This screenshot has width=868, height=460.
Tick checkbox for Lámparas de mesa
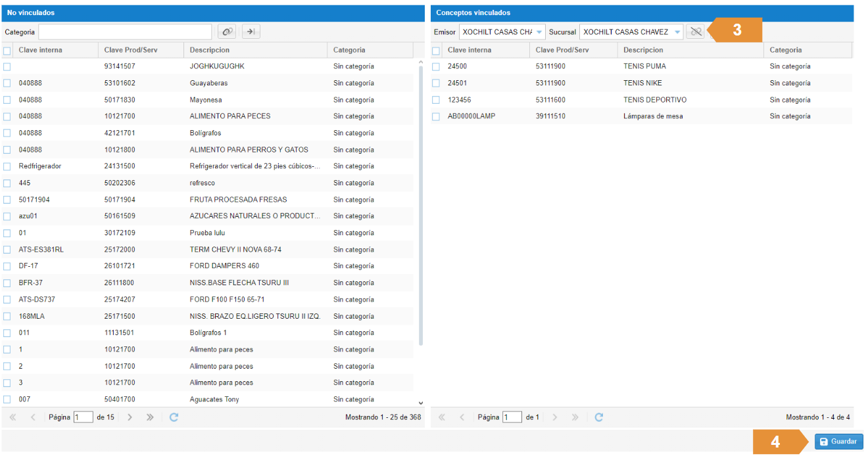pos(436,116)
